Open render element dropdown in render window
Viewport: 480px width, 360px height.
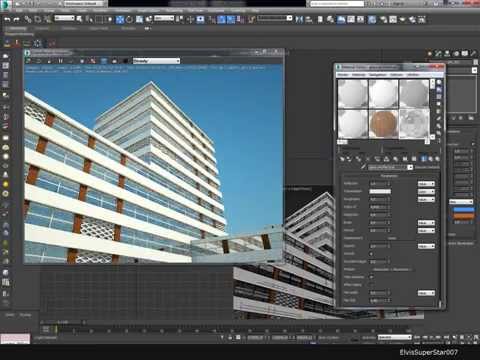click(x=156, y=61)
